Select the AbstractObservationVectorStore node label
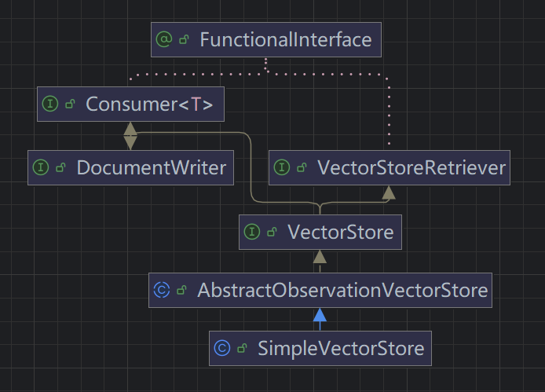 [342, 291]
